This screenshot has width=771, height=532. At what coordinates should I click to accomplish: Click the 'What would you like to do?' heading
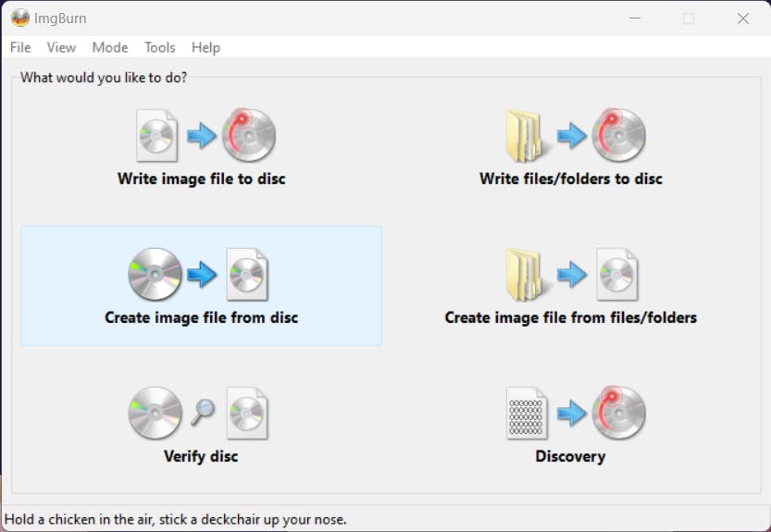(x=104, y=77)
